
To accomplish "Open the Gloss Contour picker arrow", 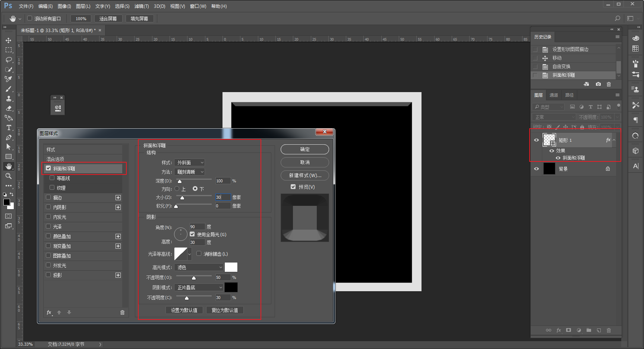I will click(189, 254).
